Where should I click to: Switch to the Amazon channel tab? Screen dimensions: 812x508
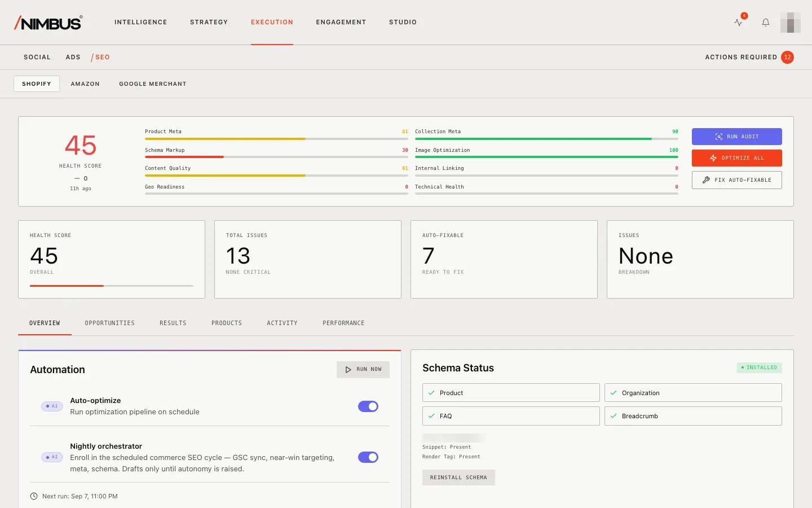point(85,84)
